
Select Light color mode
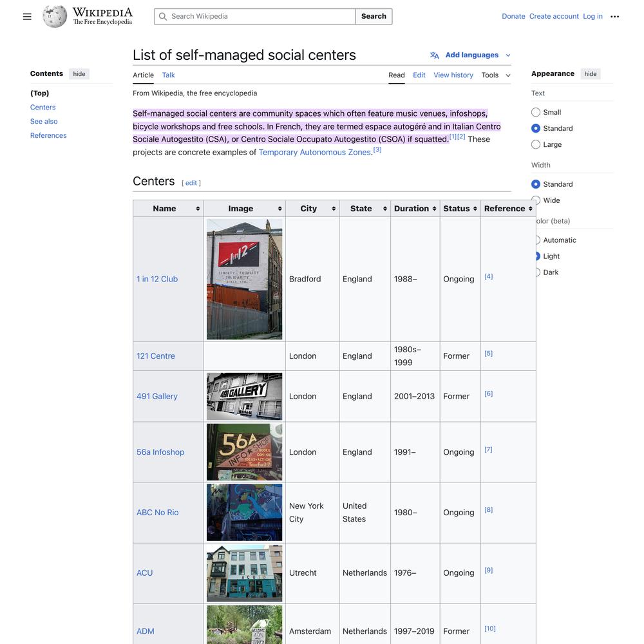(537, 256)
